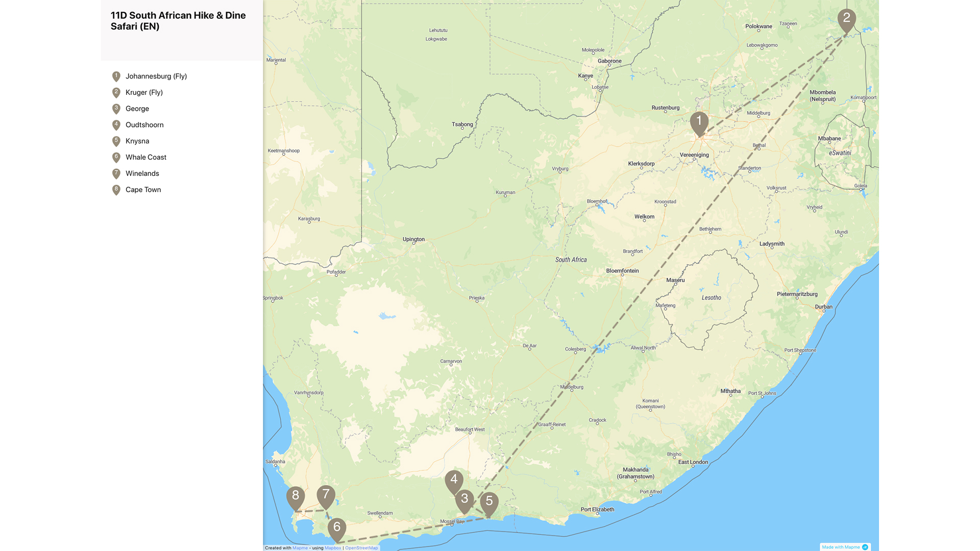Click map pin 2 at Kruger
Image resolution: width=980 pixels, height=551 pixels.
[x=846, y=19]
